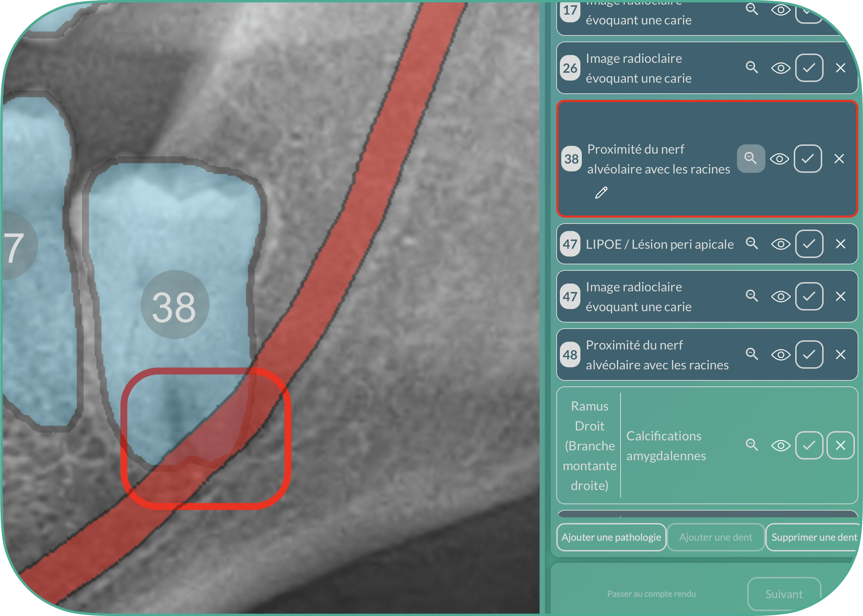
Task: Zoom to Calcifications amygdaliennes finding
Action: [752, 445]
